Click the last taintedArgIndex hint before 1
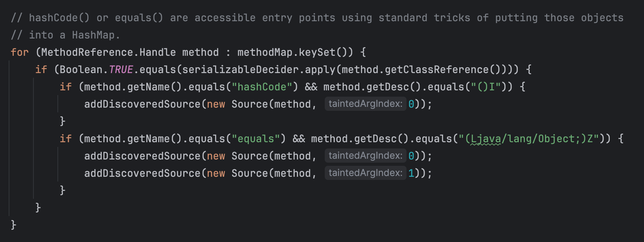The height and width of the screenshot is (242, 644). pos(366,173)
